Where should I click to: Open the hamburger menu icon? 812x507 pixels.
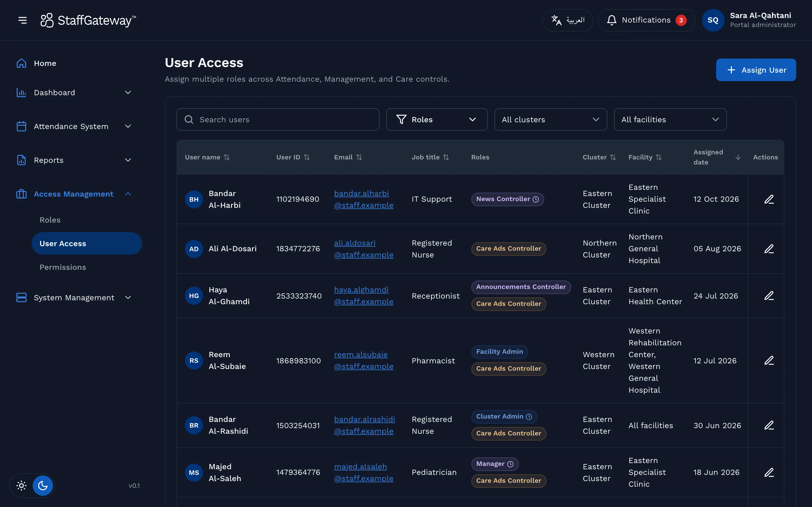coord(23,20)
